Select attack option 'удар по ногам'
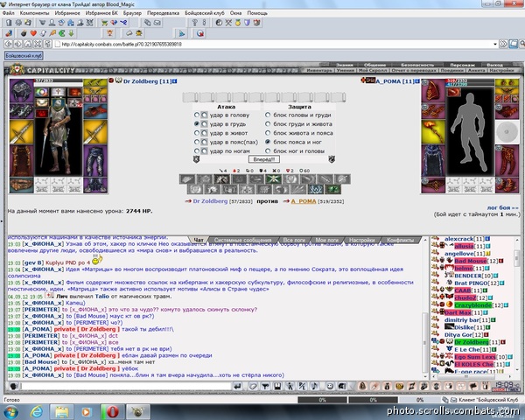This screenshot has height=420, width=525. 197,151
